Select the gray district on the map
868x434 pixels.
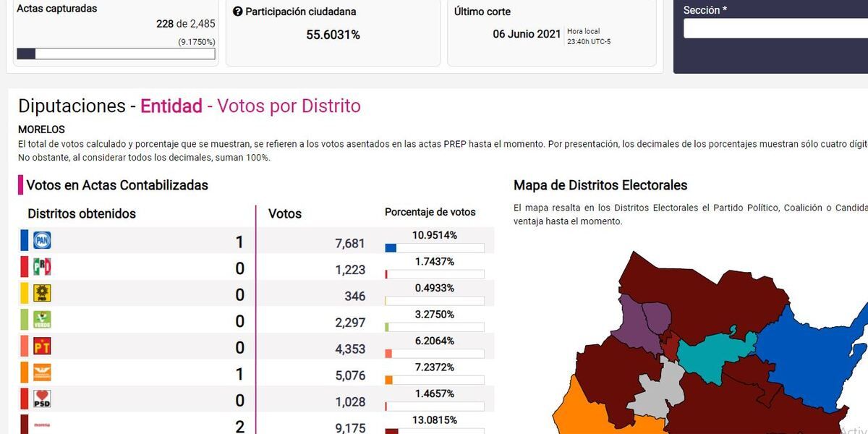(x=655, y=391)
